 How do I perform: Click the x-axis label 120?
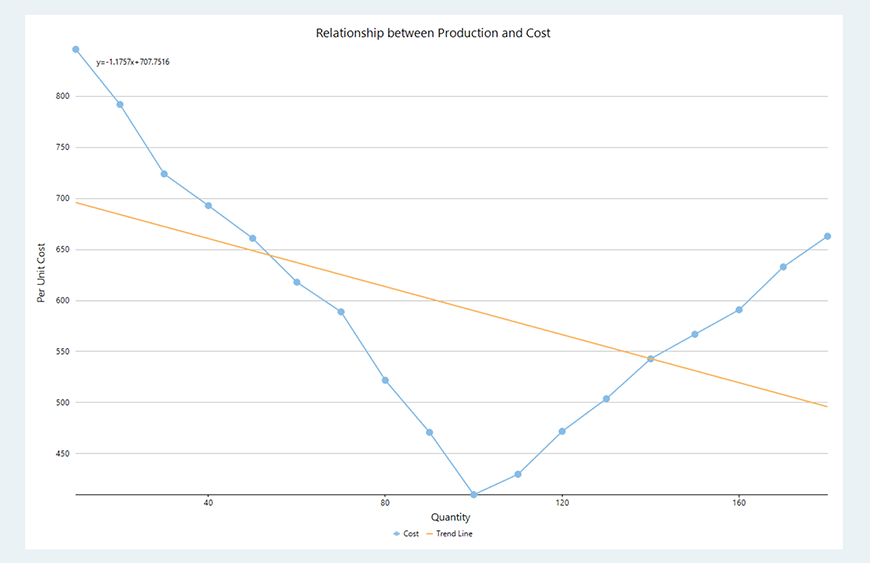(562, 503)
